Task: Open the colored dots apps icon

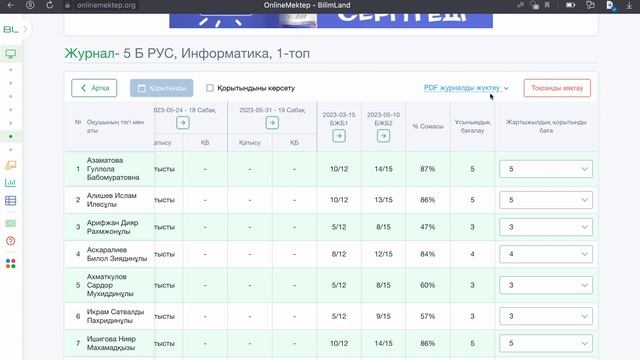Action: point(11,264)
